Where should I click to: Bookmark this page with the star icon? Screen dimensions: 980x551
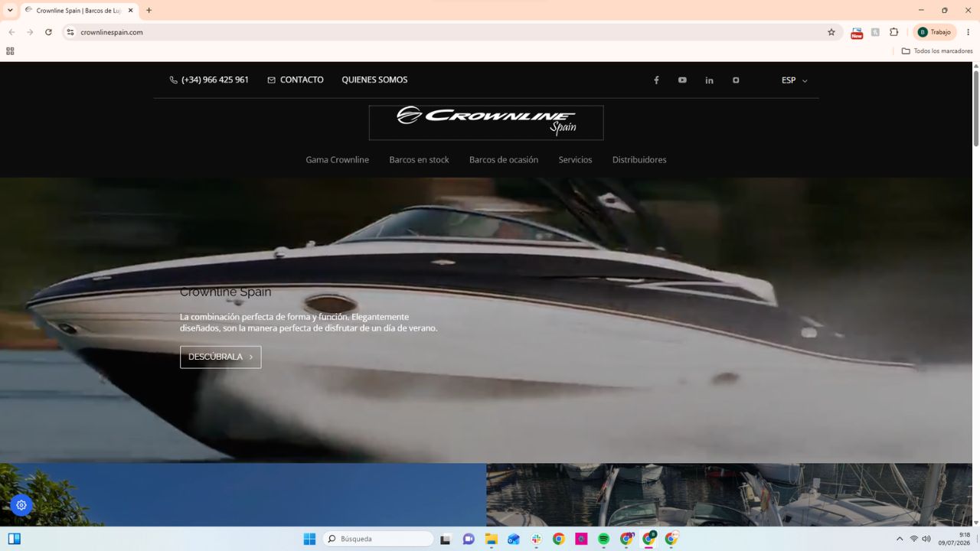click(x=831, y=32)
